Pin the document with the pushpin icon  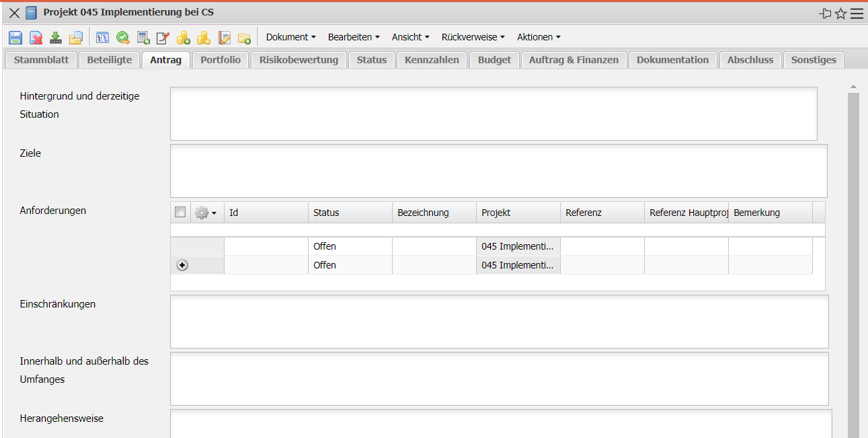click(825, 13)
